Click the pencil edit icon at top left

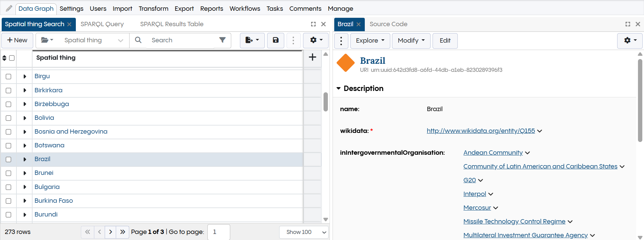9,8
